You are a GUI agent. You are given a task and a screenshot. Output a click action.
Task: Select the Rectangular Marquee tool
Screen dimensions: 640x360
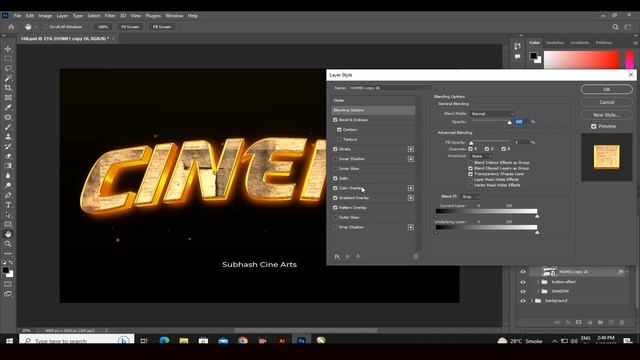pyautogui.click(x=8, y=58)
